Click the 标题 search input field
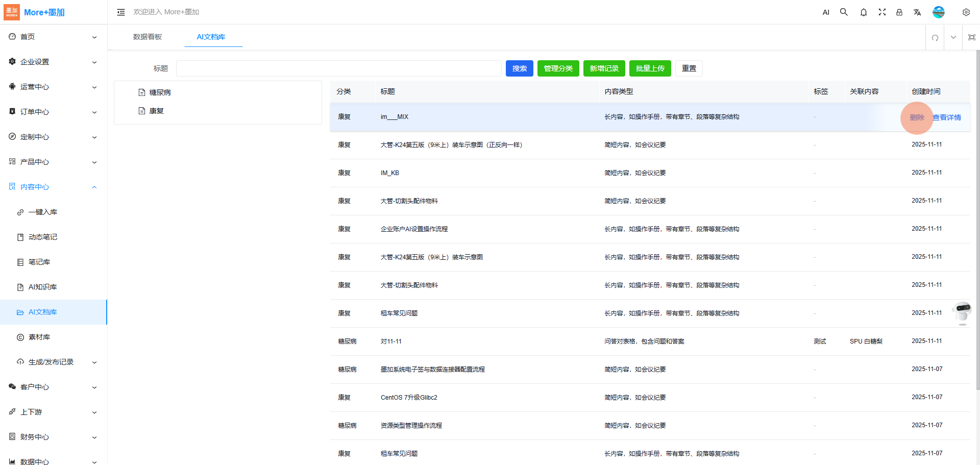This screenshot has width=980, height=465. coord(338,68)
